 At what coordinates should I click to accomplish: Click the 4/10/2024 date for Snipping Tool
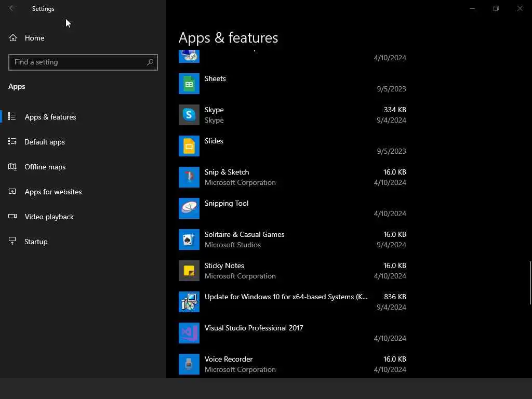pos(390,214)
